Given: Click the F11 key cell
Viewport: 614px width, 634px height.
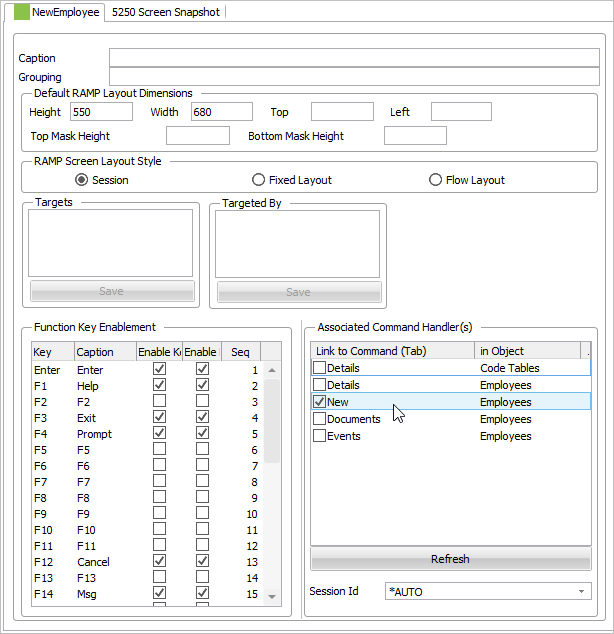Looking at the screenshot, I should (43, 546).
